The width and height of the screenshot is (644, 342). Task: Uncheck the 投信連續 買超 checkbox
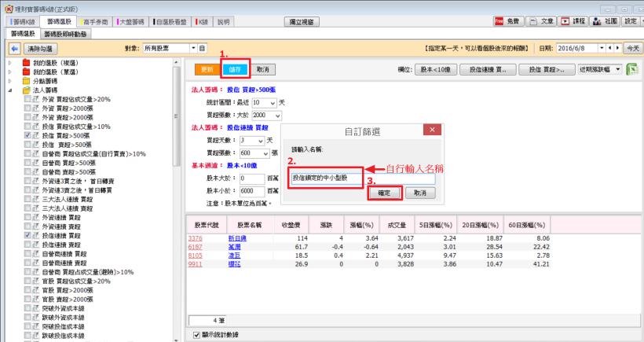pyautogui.click(x=27, y=236)
